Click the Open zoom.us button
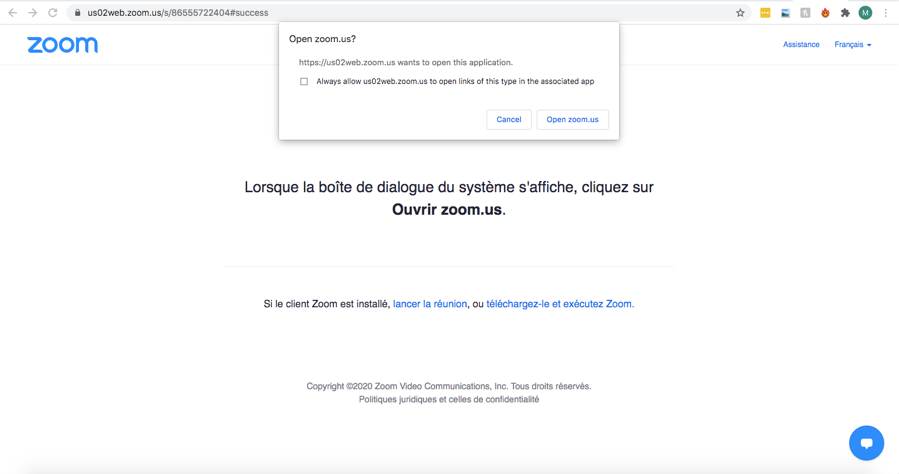 [x=572, y=120]
